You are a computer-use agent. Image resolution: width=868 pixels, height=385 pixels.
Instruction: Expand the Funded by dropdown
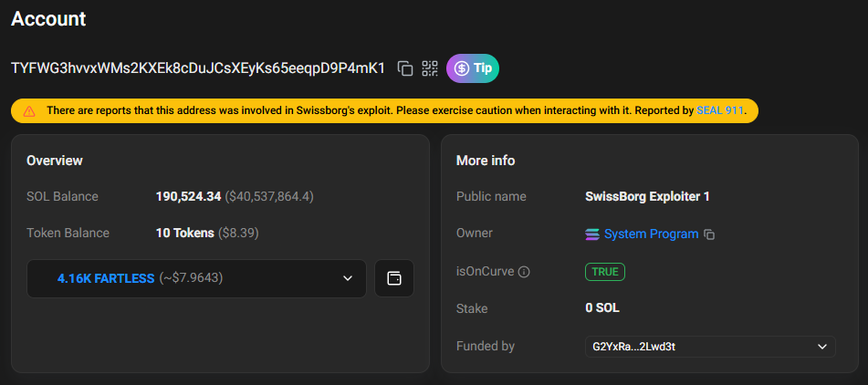click(710, 347)
